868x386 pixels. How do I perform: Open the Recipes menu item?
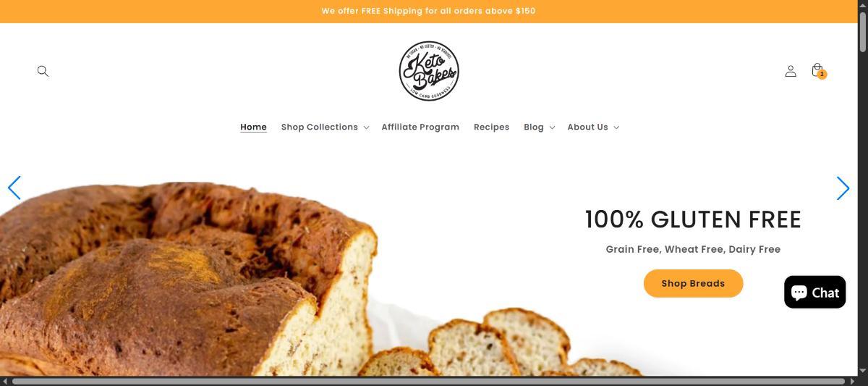(x=491, y=127)
